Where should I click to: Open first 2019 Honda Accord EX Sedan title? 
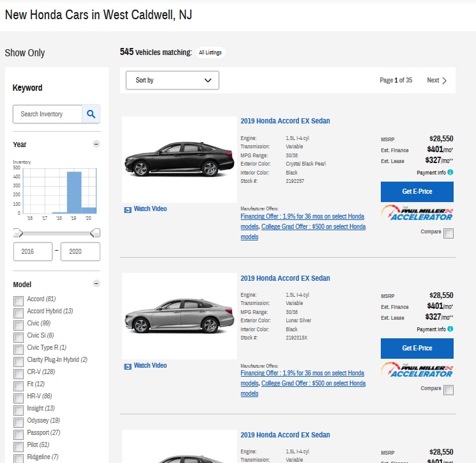pyautogui.click(x=285, y=121)
